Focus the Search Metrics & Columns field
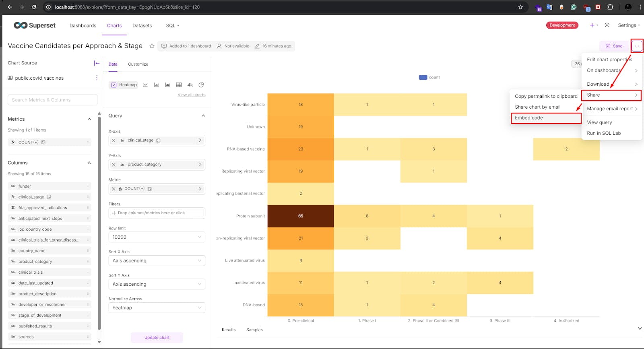 tap(52, 100)
